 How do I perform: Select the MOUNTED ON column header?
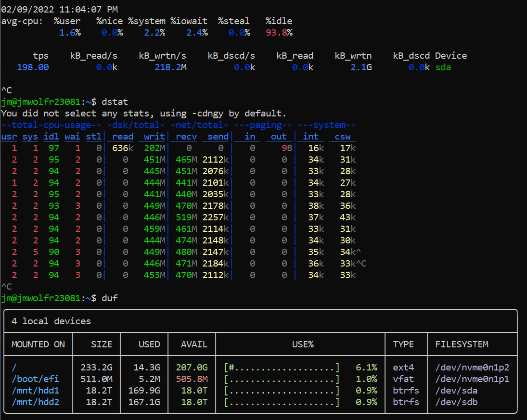pos(38,344)
